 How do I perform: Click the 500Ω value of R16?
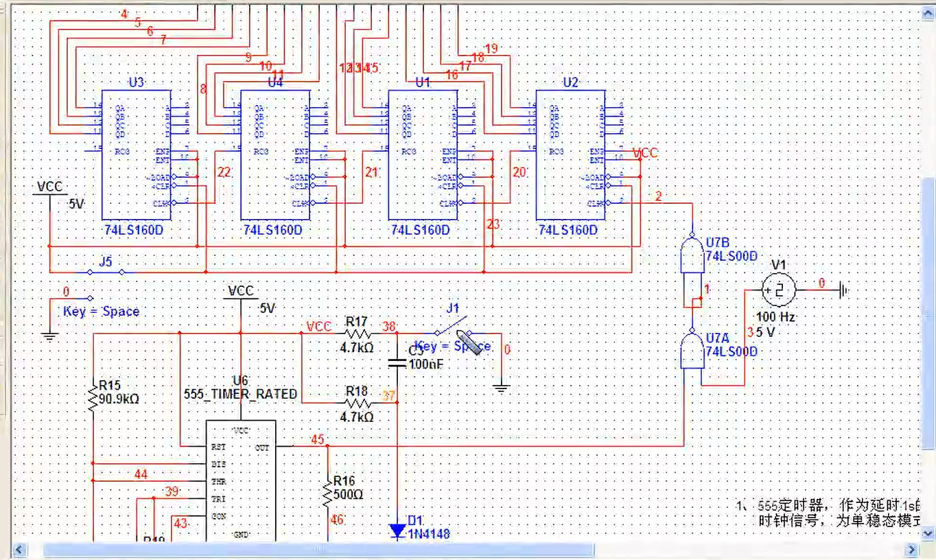(x=348, y=494)
